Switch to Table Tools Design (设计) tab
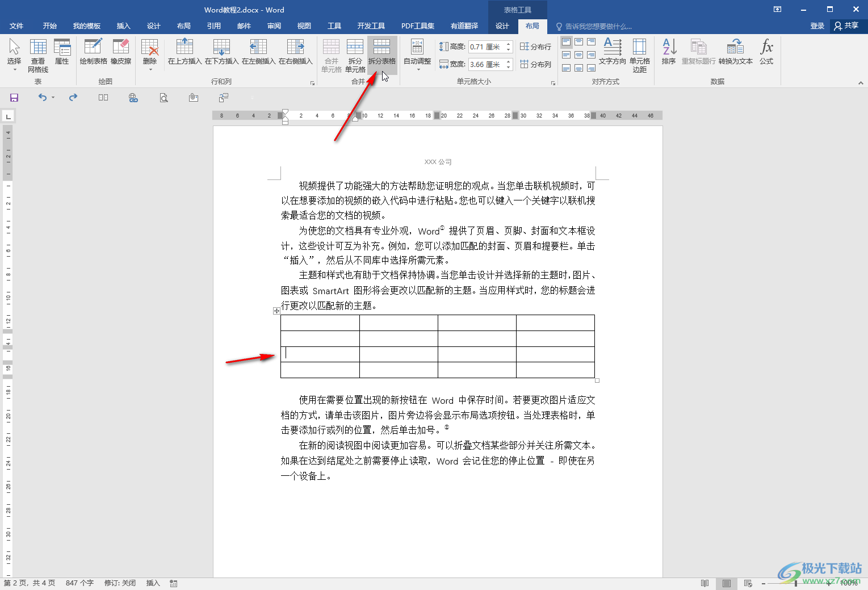Image resolution: width=868 pixels, height=590 pixels. (x=502, y=26)
